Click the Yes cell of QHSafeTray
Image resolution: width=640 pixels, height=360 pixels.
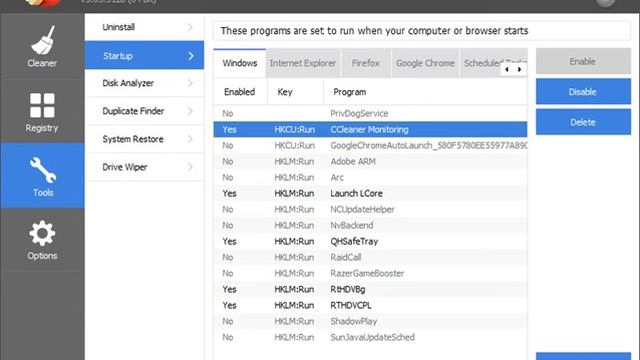[x=229, y=241]
